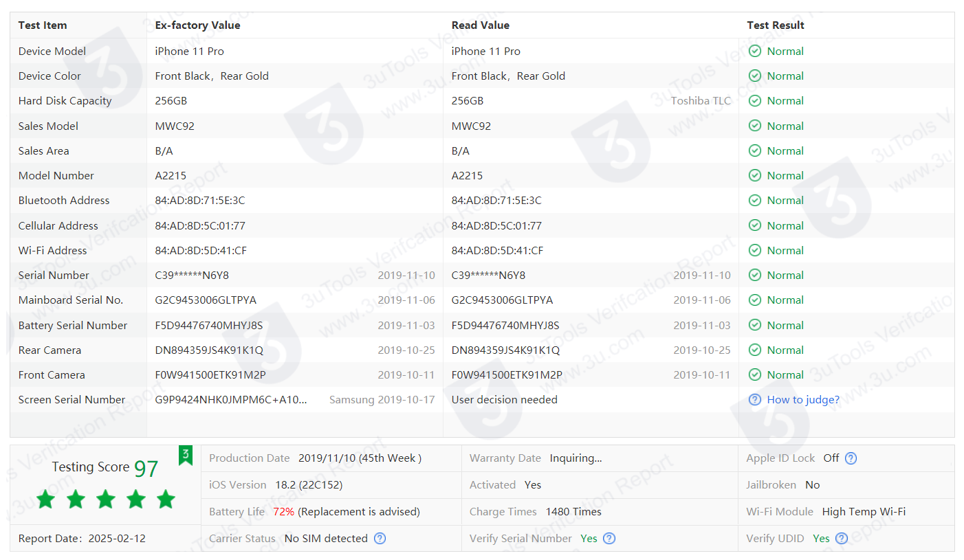964x560 pixels.
Task: Click help icon beside Verify Serial Number
Action: coord(609,539)
